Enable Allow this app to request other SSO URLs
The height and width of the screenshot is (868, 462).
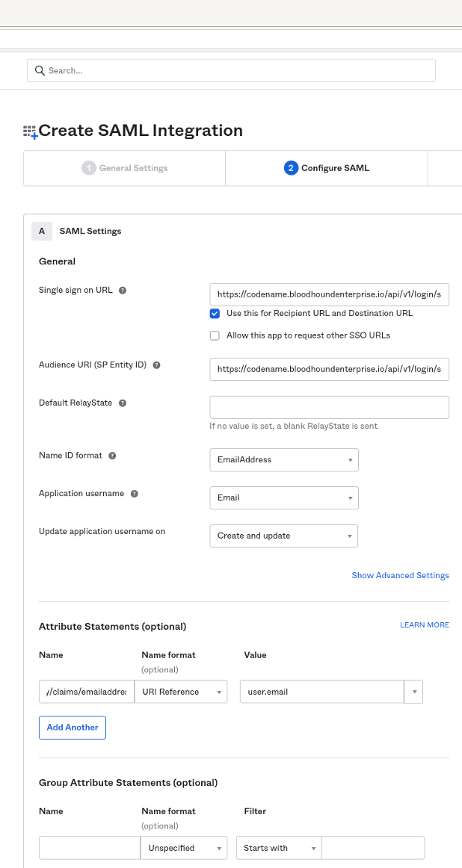click(x=215, y=336)
